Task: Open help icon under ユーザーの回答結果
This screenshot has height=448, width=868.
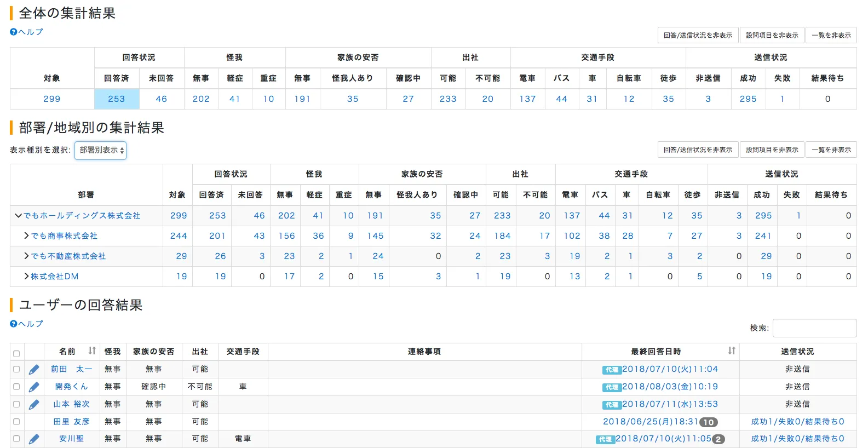Action: [x=14, y=324]
